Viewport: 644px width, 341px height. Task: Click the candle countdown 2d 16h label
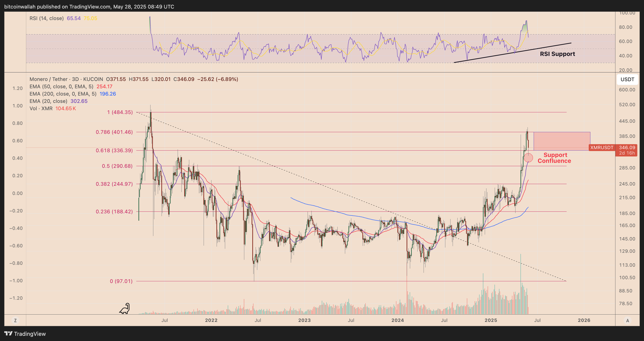627,153
